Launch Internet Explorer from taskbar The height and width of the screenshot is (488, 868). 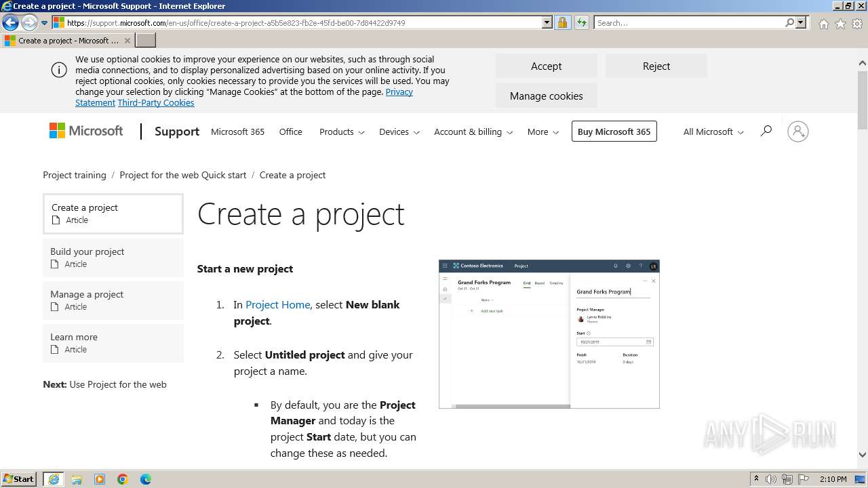pyautogui.click(x=54, y=479)
